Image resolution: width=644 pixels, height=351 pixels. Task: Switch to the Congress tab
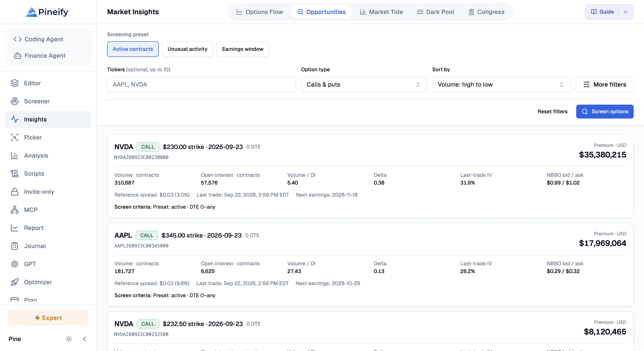[486, 12]
